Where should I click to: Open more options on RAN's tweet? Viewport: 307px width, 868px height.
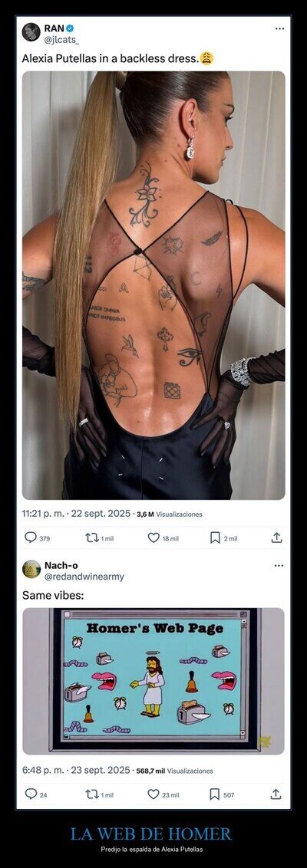click(279, 28)
